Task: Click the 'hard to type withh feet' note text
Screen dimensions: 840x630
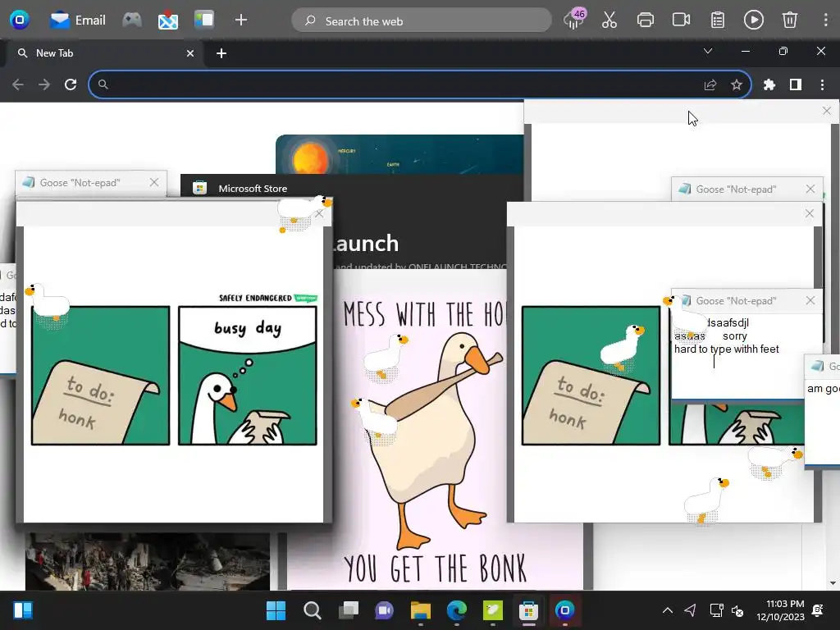Action: [727, 349]
